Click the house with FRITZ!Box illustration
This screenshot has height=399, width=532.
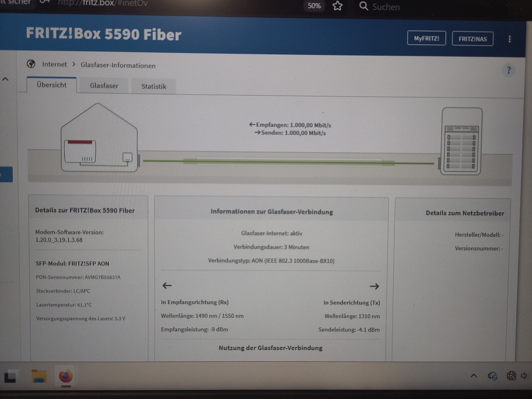(x=99, y=138)
